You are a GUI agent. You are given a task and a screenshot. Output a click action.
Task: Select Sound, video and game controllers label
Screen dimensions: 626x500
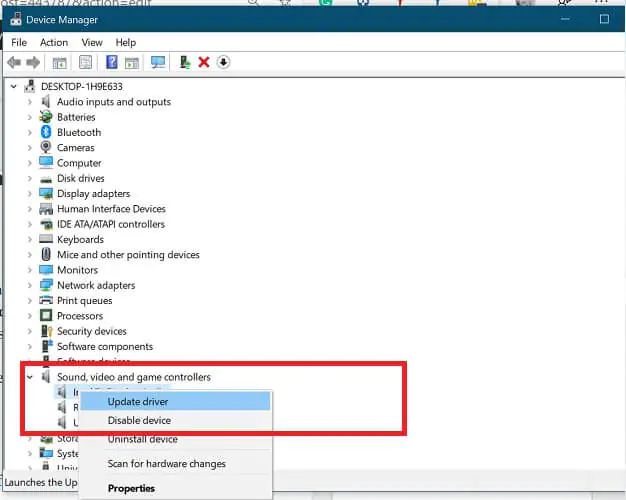tap(134, 377)
